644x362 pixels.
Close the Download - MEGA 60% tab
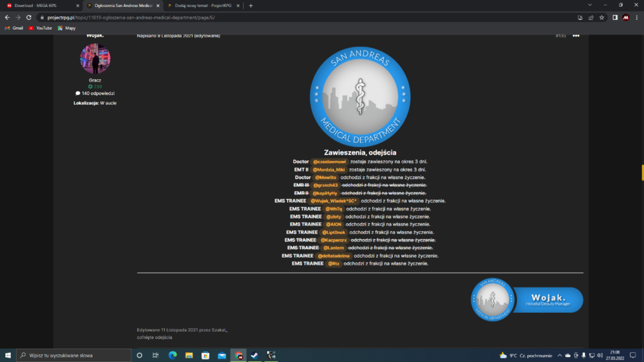tap(78, 6)
